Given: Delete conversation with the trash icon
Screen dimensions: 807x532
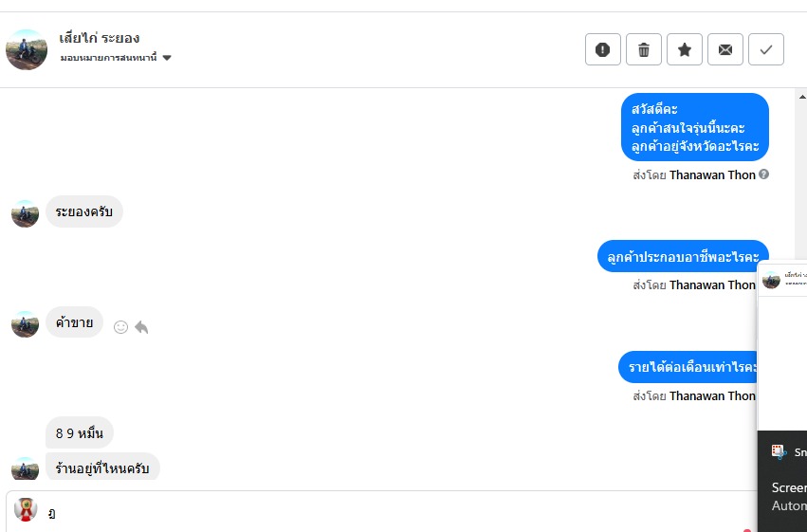Looking at the screenshot, I should (644, 49).
